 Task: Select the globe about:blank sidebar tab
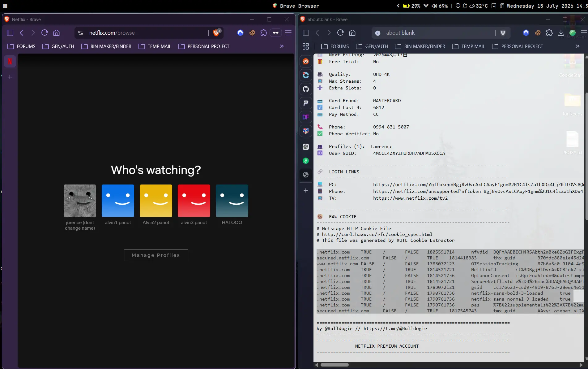306,175
